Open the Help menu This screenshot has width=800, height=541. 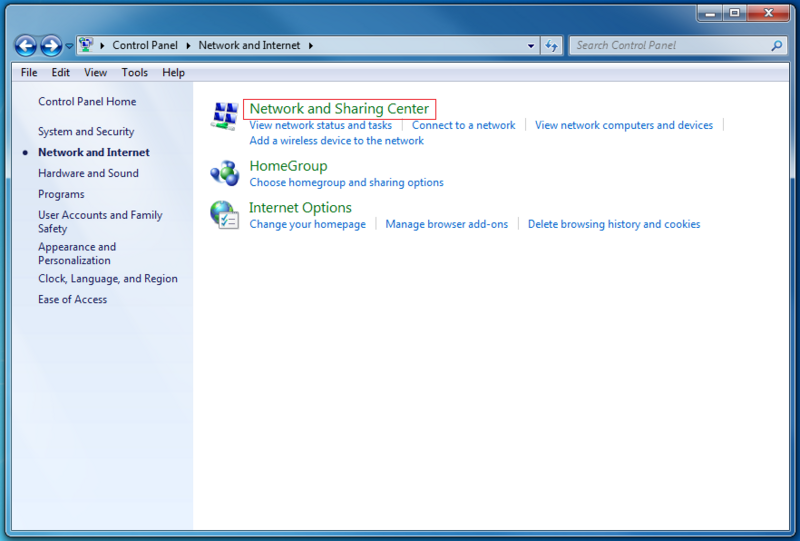[173, 72]
